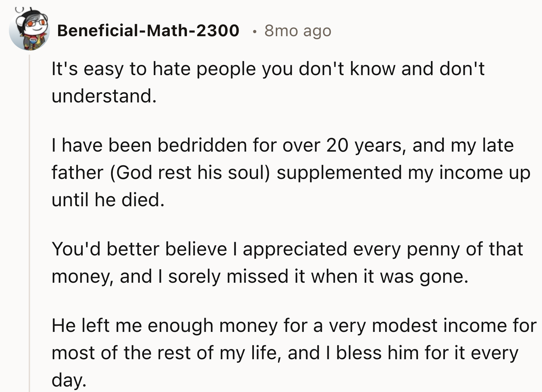Viewport: 542px width, 392px height.
Task: Click the word "bedridden" in the comment
Action: pos(202,145)
